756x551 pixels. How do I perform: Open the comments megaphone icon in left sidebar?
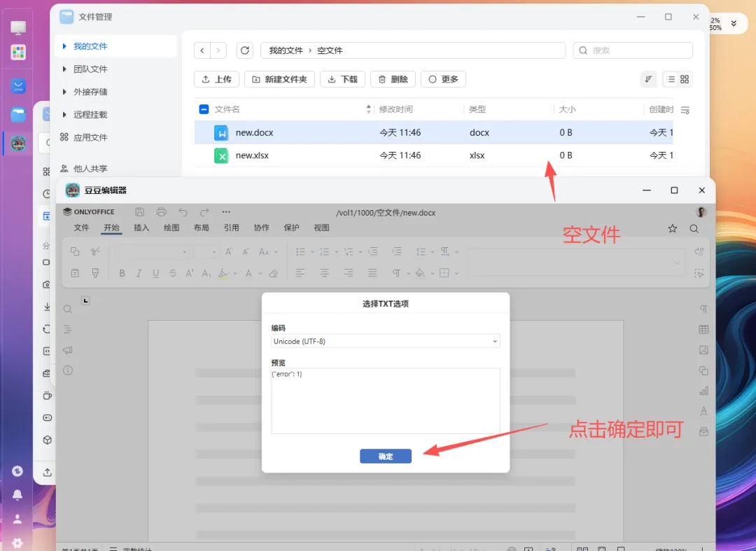[x=67, y=350]
